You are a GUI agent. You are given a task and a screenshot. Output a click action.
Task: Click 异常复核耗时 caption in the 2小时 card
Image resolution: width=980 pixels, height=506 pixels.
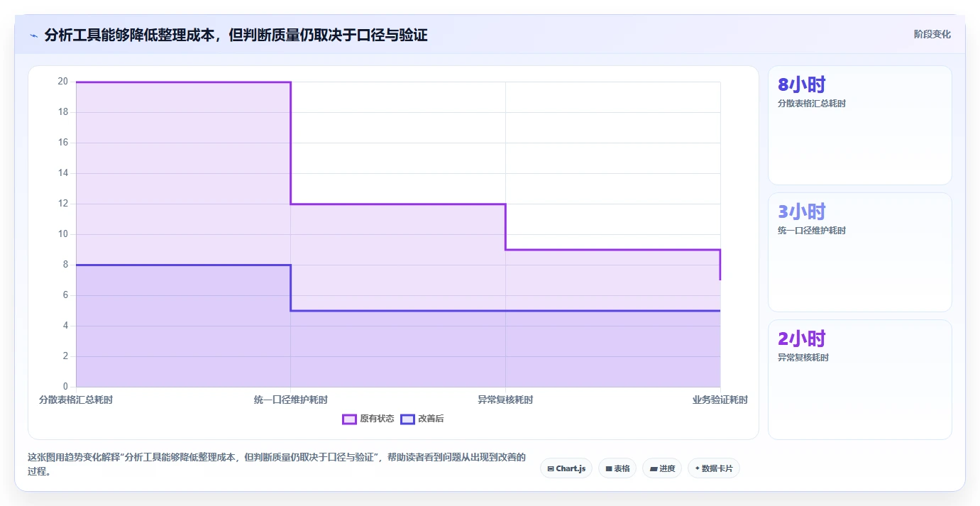803,358
